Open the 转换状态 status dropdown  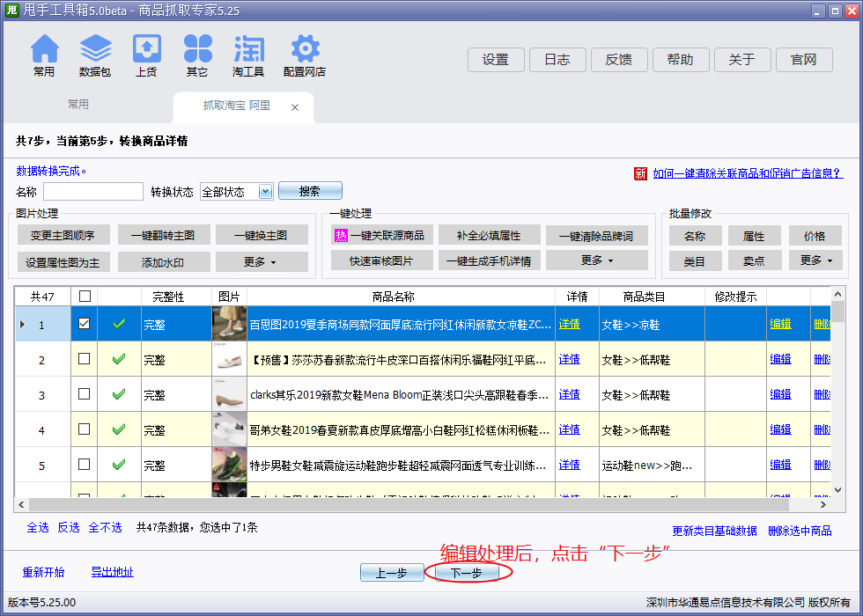[x=265, y=192]
